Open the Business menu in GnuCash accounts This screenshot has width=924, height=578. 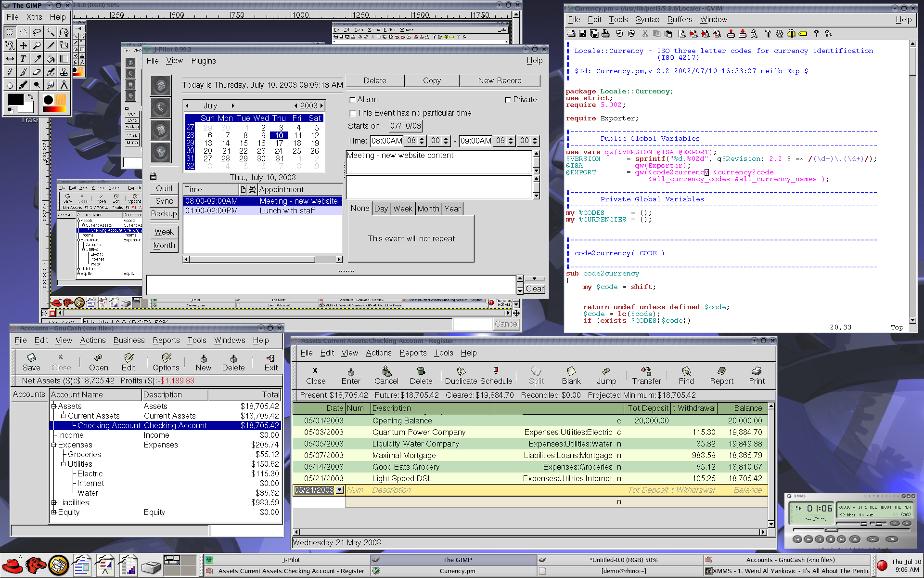click(x=129, y=340)
